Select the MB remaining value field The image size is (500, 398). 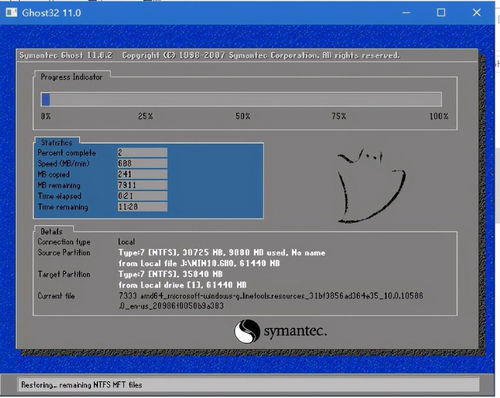[142, 185]
